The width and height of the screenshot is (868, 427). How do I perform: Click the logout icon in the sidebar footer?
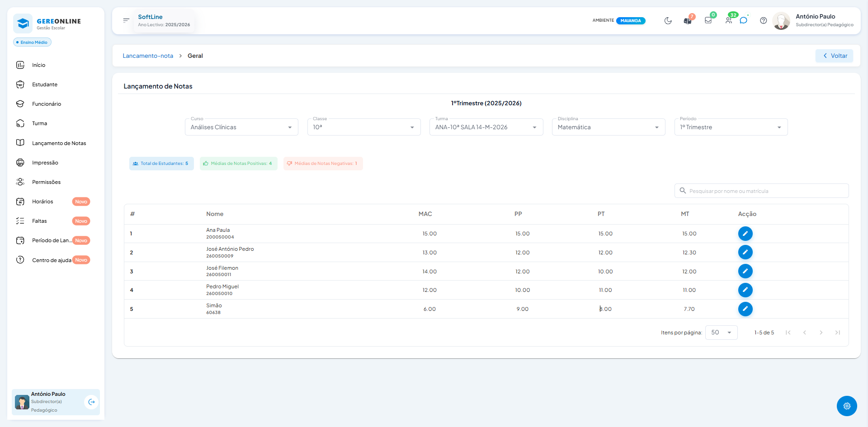(91, 402)
